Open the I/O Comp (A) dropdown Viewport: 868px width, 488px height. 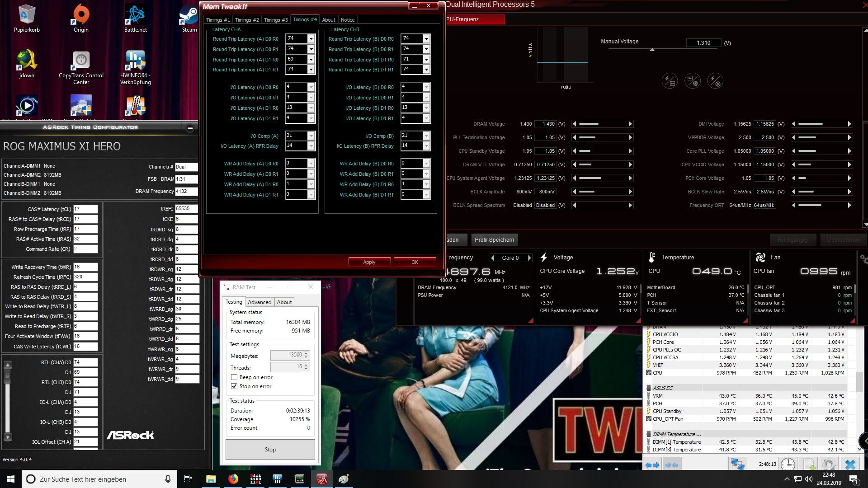[311, 136]
